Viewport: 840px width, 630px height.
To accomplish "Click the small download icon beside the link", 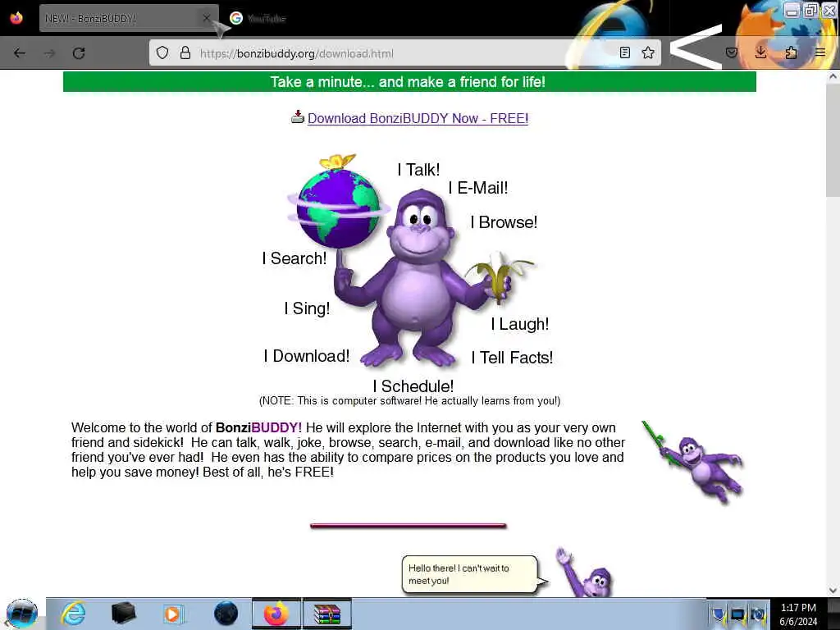I will [297, 116].
